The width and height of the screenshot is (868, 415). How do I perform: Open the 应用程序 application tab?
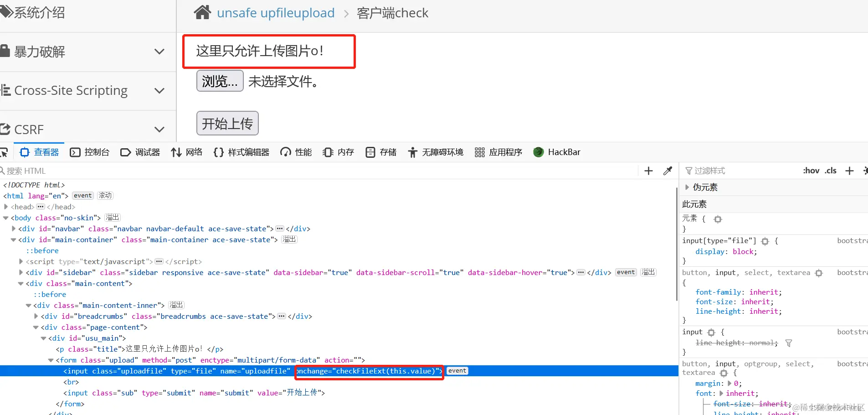pyautogui.click(x=498, y=152)
